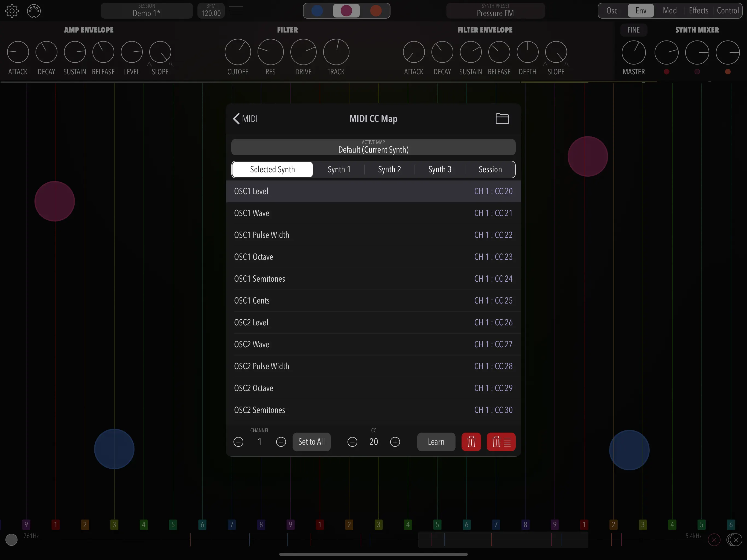Decrement the Channel value
This screenshot has height=560, width=747.
pyautogui.click(x=238, y=442)
